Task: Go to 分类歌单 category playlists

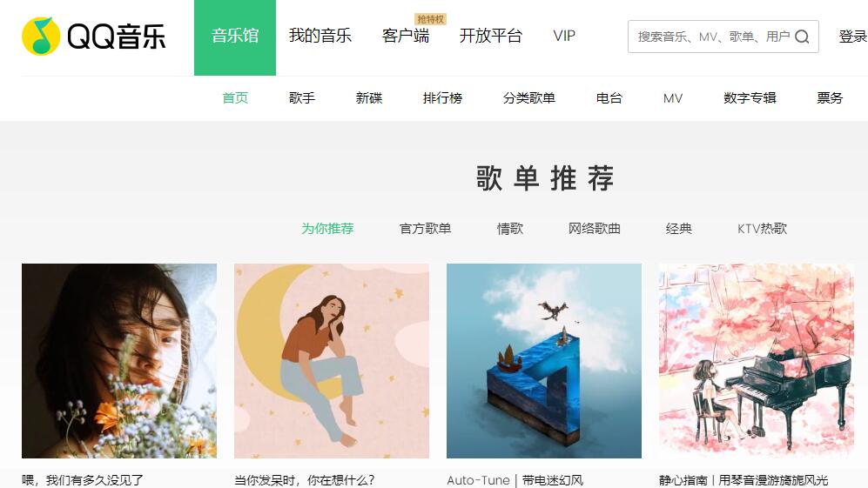Action: (528, 98)
